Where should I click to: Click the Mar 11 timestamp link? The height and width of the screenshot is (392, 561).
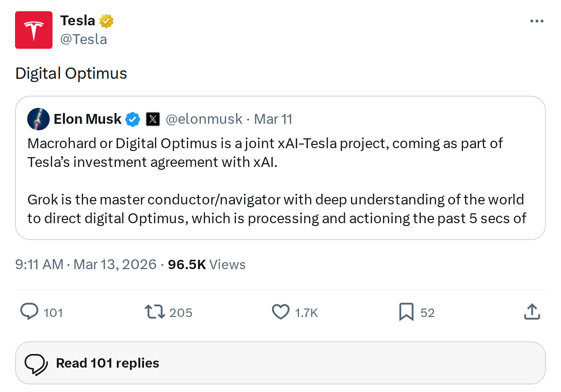coord(273,119)
